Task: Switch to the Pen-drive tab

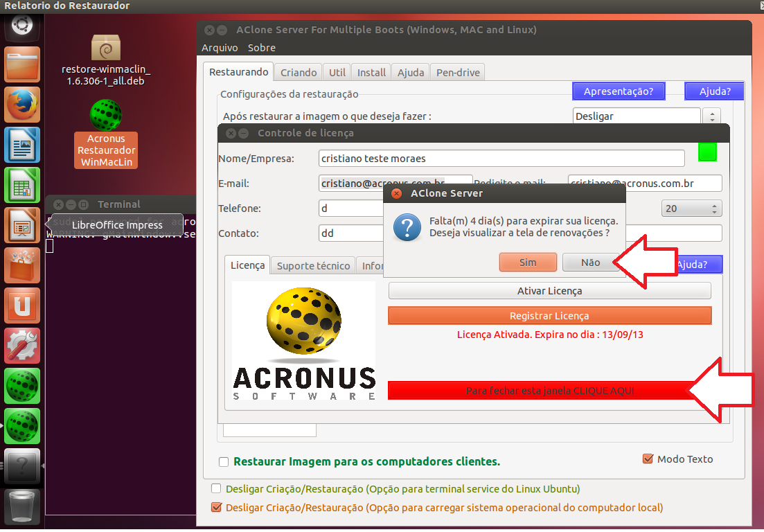Action: (x=458, y=73)
